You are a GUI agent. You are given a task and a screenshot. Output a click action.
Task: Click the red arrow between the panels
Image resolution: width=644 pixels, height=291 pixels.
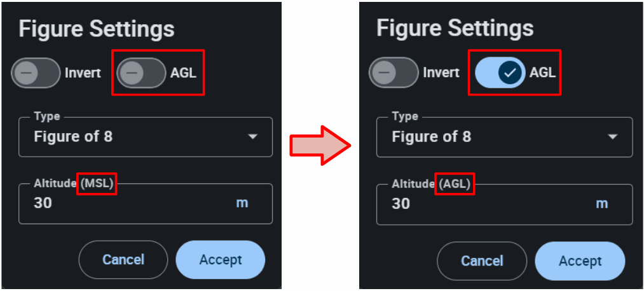(x=320, y=146)
